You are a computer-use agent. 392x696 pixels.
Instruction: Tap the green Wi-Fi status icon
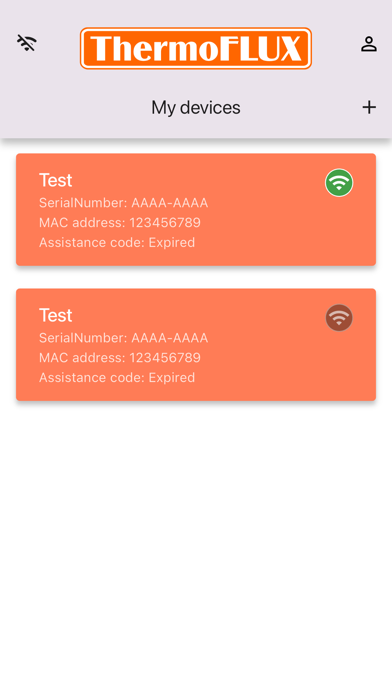(339, 182)
